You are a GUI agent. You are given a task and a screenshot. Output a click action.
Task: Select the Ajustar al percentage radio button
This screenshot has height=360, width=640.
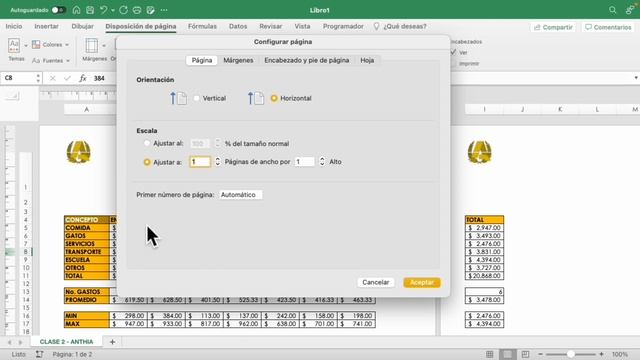click(147, 143)
